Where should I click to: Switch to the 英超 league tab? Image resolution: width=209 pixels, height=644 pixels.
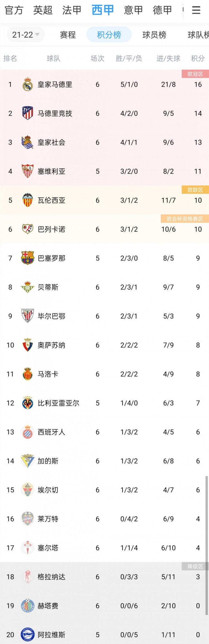click(43, 10)
